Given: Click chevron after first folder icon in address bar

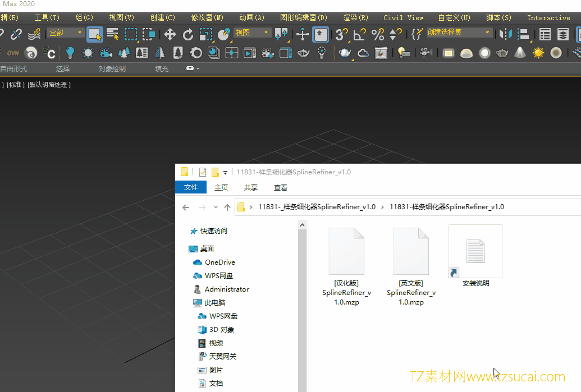Looking at the screenshot, I should [x=251, y=207].
